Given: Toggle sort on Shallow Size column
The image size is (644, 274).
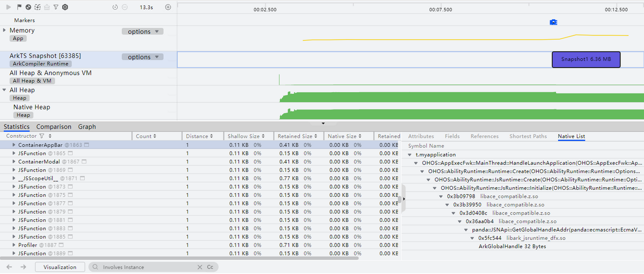Looking at the screenshot, I should click(x=247, y=136).
